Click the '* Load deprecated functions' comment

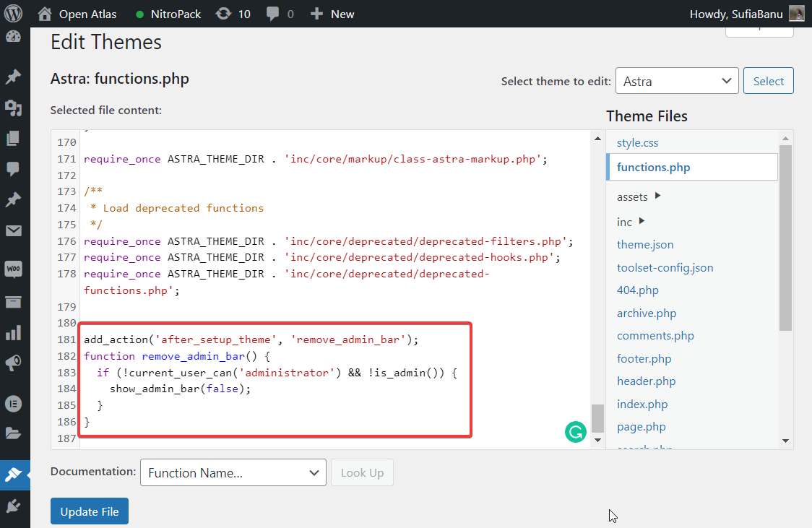pyautogui.click(x=177, y=208)
